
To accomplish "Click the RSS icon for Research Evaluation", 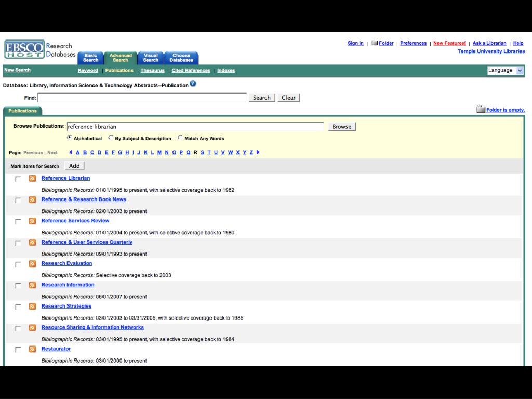I will click(33, 264).
